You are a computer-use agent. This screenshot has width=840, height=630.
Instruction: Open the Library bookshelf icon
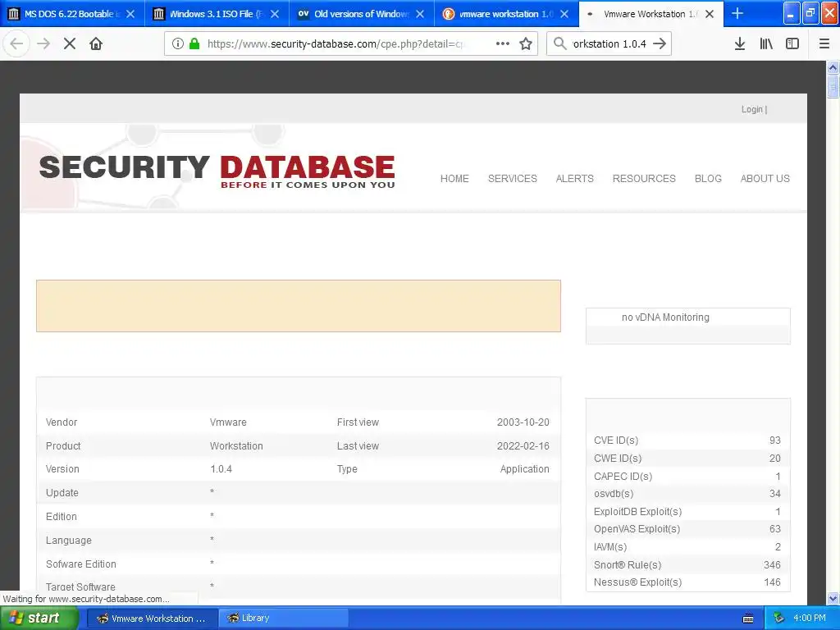tap(766, 43)
